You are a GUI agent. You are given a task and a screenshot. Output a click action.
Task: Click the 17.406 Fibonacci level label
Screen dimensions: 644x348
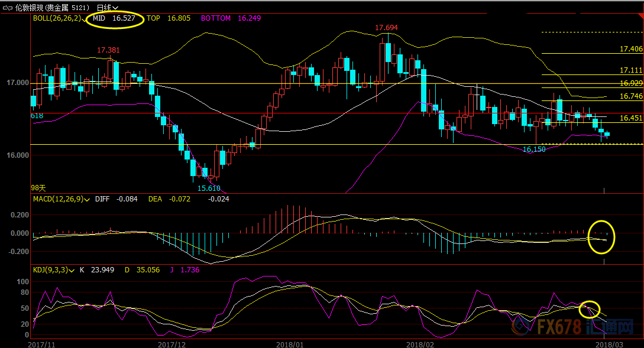(630, 49)
